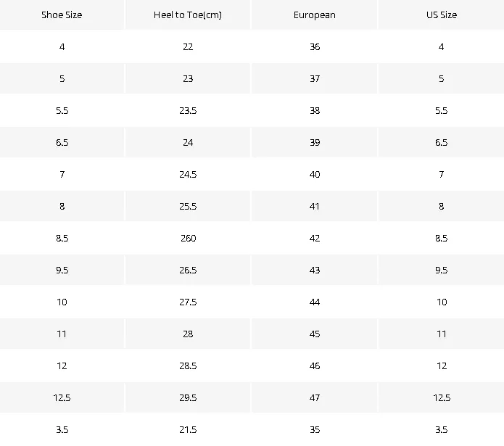
Task: Select the European column header
Action: [x=314, y=15]
